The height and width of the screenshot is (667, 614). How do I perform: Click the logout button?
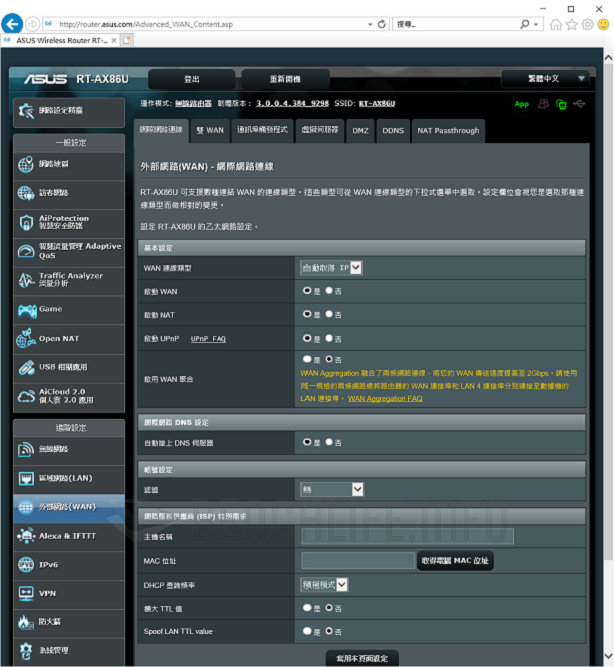(192, 79)
